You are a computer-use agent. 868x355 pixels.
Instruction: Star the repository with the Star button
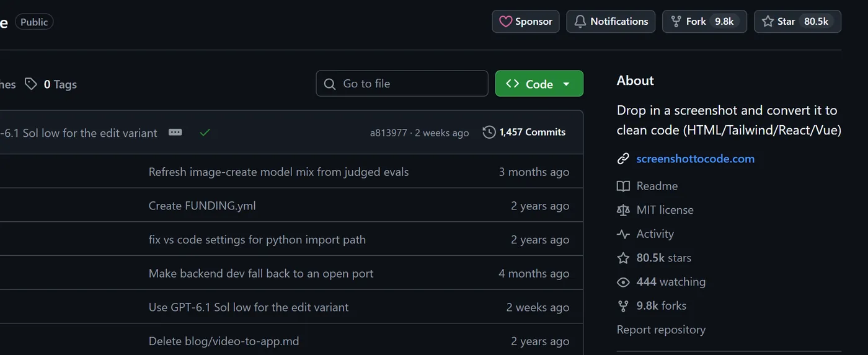tap(797, 22)
